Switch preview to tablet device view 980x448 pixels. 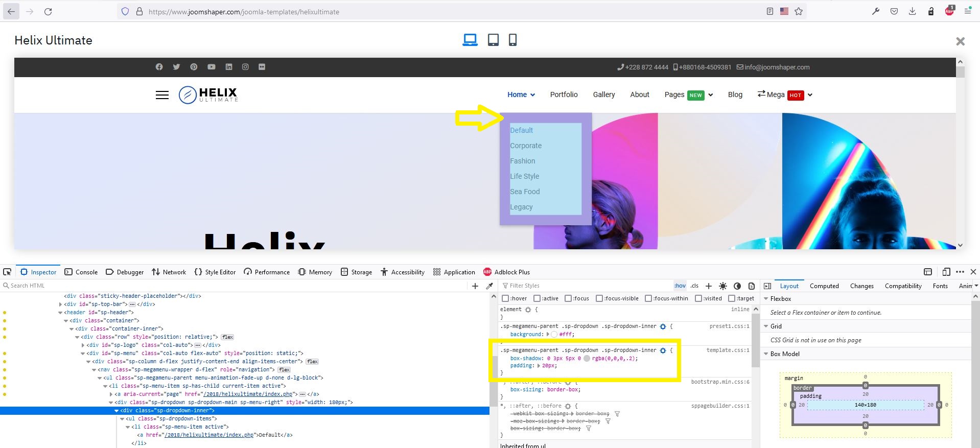tap(493, 40)
